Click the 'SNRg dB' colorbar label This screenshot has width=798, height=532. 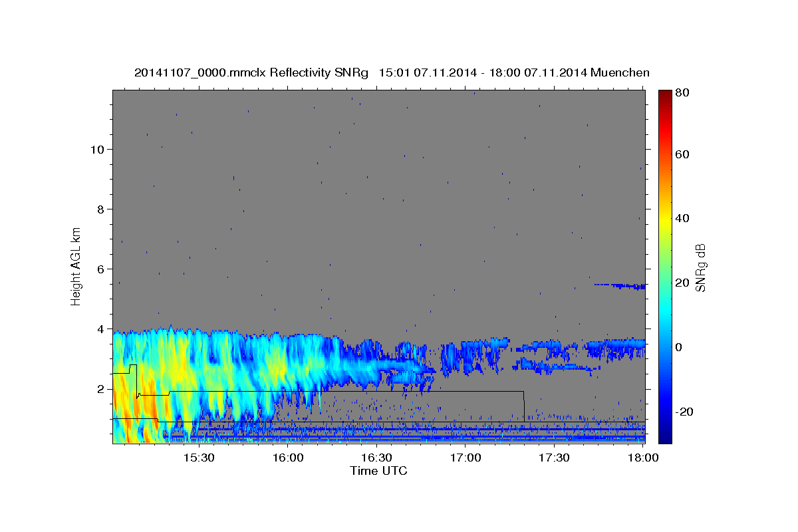tap(700, 267)
